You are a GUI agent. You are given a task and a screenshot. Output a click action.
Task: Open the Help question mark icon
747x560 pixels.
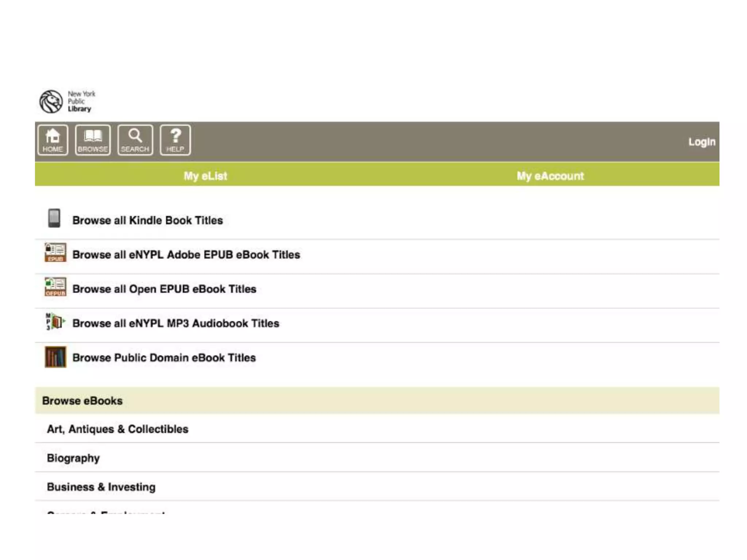[x=175, y=140]
